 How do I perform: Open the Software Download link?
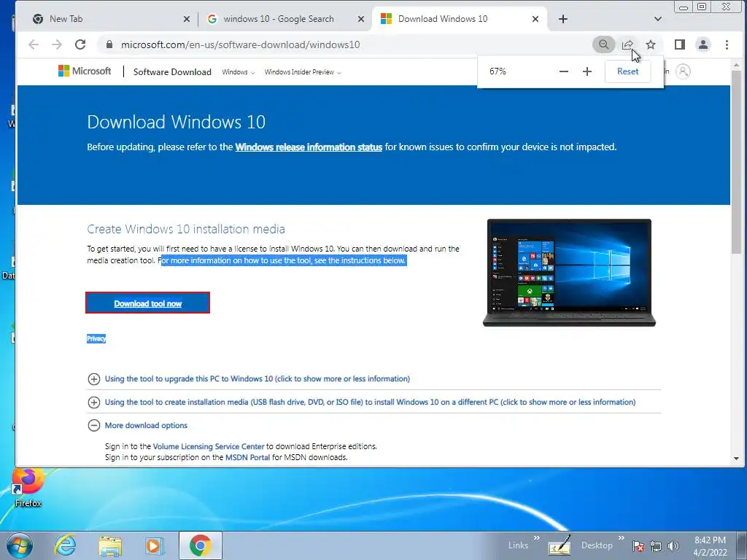point(172,72)
